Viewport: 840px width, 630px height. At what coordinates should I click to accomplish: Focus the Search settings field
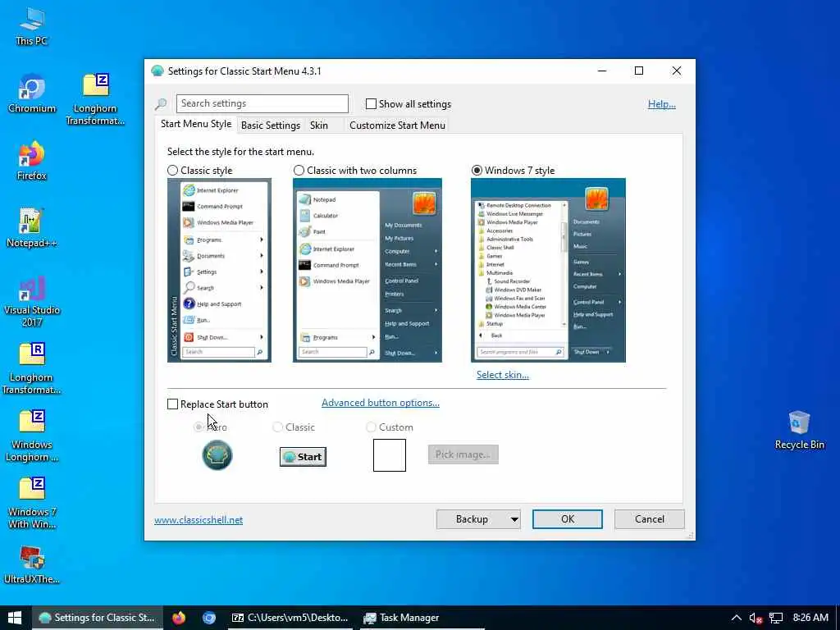262,103
